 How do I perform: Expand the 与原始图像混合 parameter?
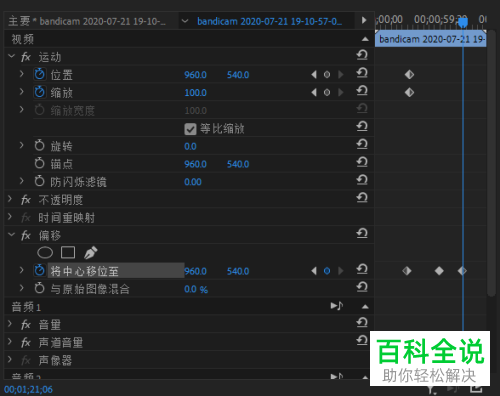22,288
